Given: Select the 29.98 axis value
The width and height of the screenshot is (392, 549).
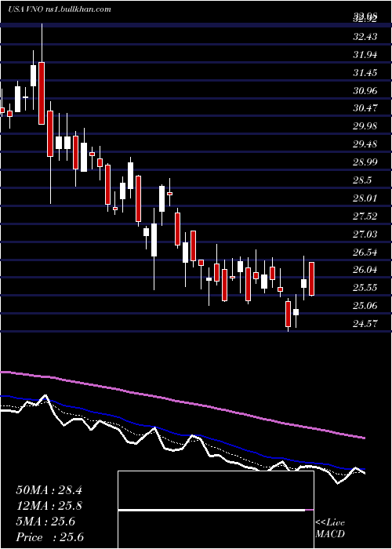Looking at the screenshot, I should [x=365, y=126].
